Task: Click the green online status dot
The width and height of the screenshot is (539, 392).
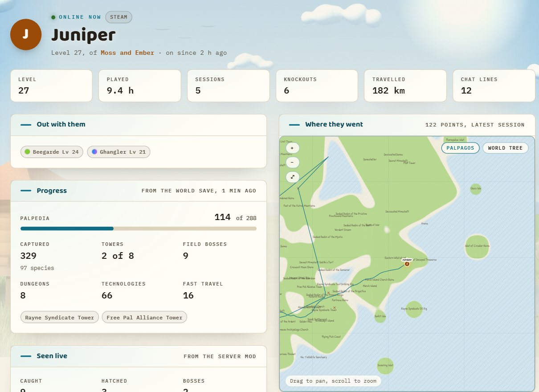Action: point(53,17)
